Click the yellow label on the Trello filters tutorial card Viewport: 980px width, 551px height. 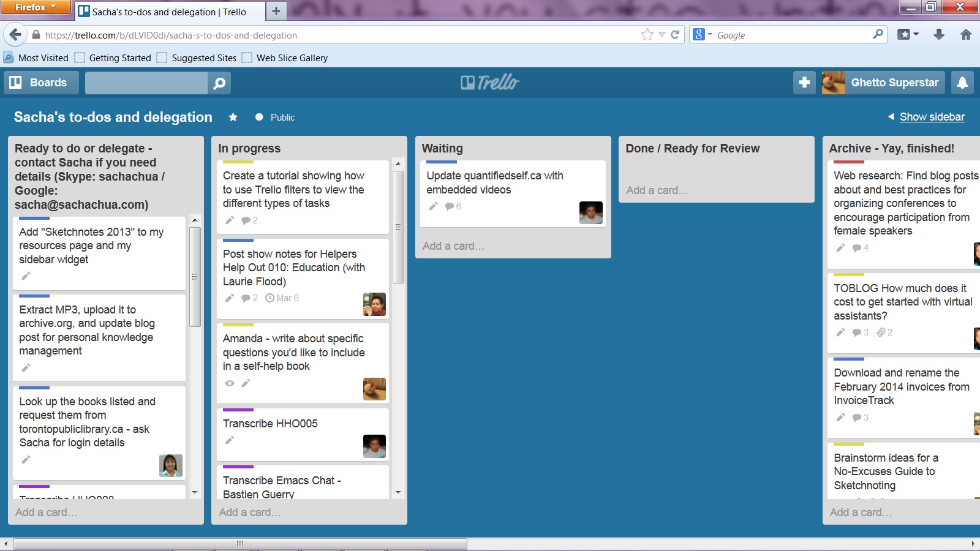point(238,162)
